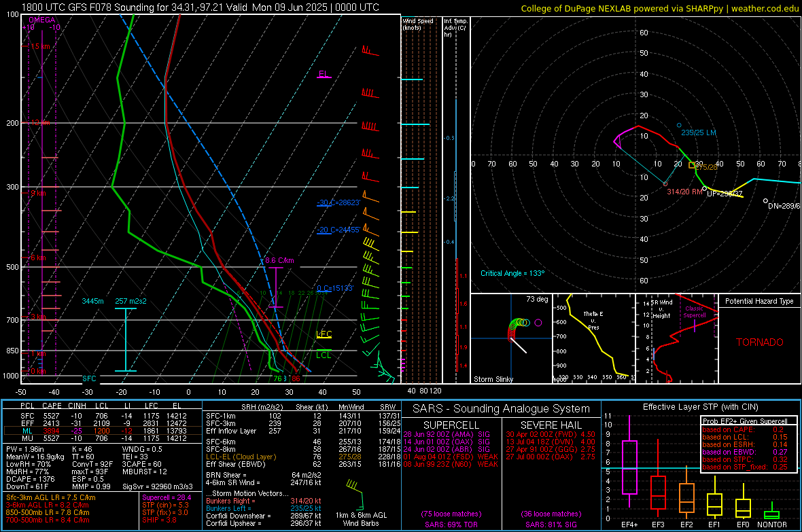
Task: Click the cyan effective inflow layer bar
Action: [125, 340]
